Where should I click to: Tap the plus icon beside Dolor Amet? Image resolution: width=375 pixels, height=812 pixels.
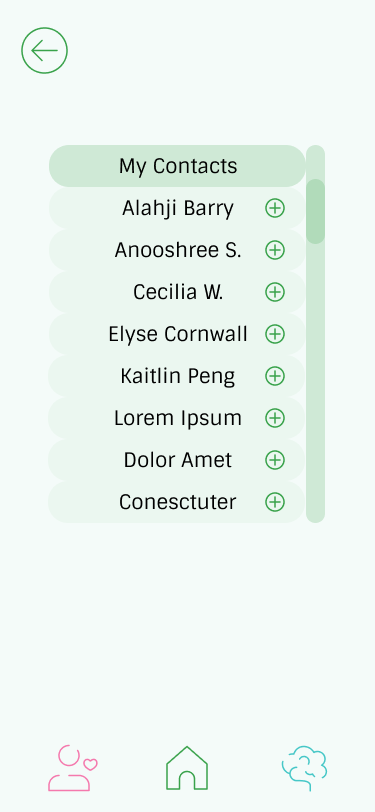275,460
